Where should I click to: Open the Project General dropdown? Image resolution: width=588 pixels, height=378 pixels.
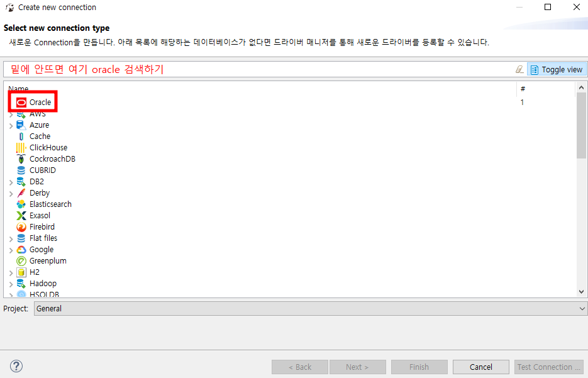coord(310,309)
